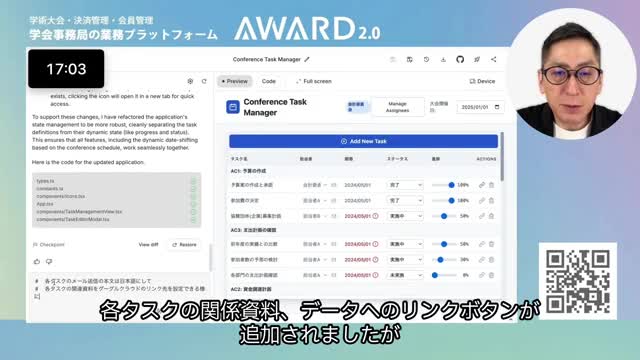
Task: Click link icon in 予算案の作成と承認 row
Action: (482, 185)
